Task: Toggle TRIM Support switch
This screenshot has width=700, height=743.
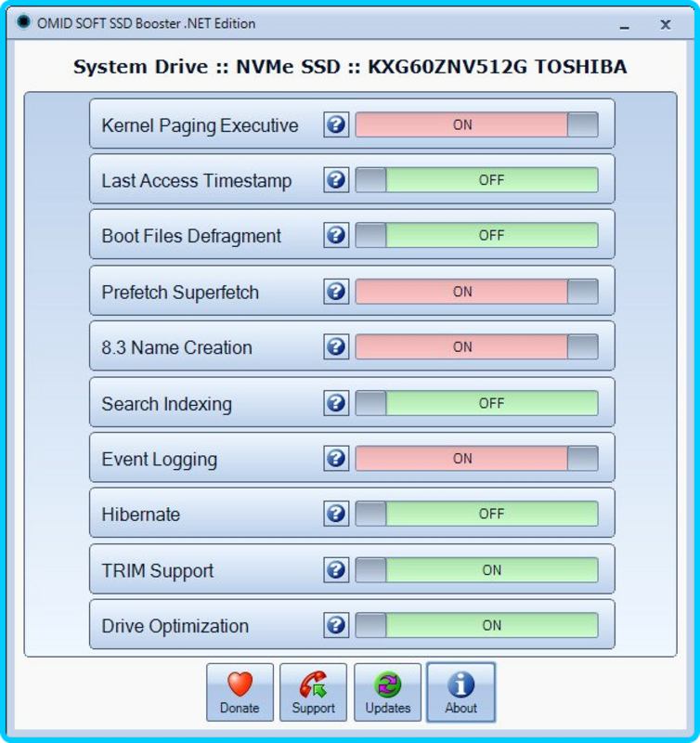Action: (477, 570)
